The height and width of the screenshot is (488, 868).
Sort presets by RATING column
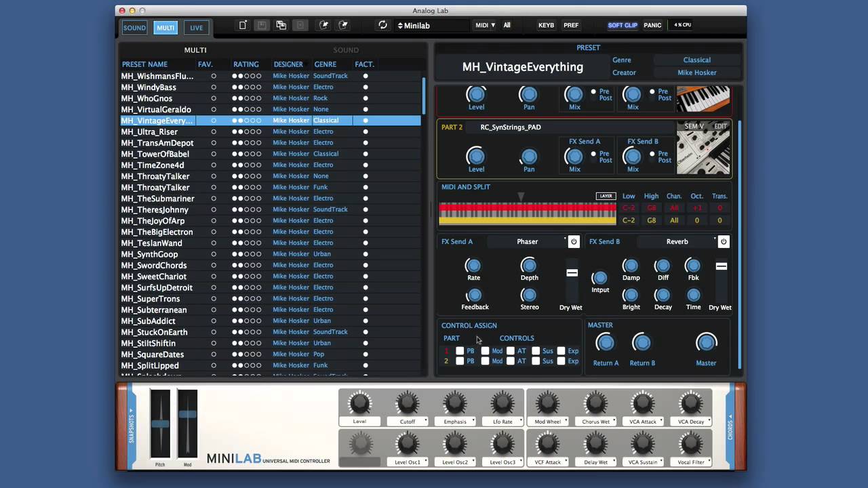click(x=245, y=64)
